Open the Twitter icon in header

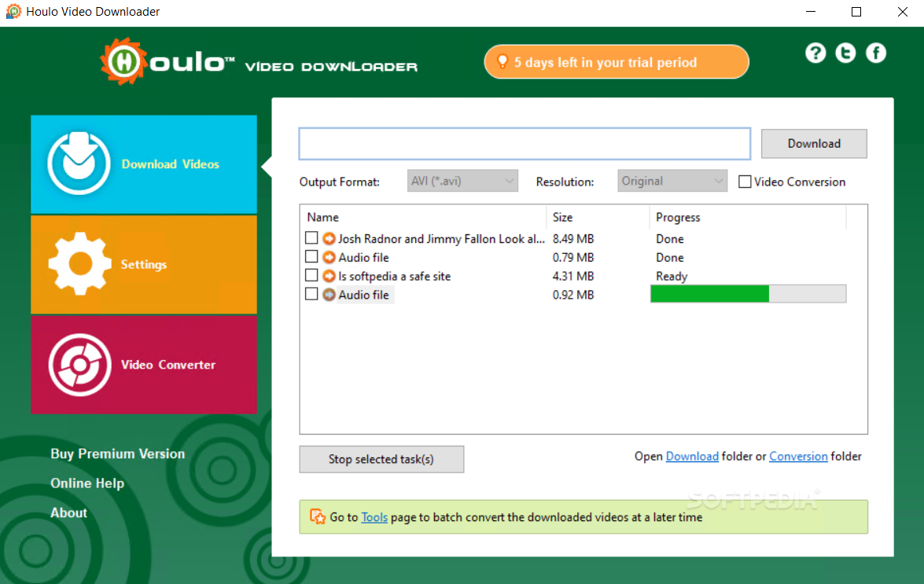[x=845, y=53]
